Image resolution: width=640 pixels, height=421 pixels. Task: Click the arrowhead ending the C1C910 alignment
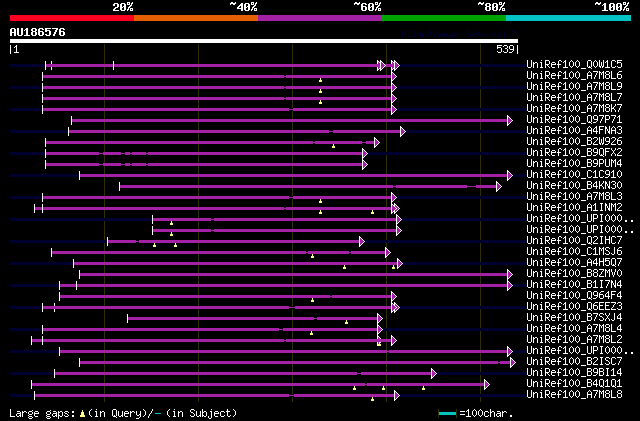tap(510, 175)
